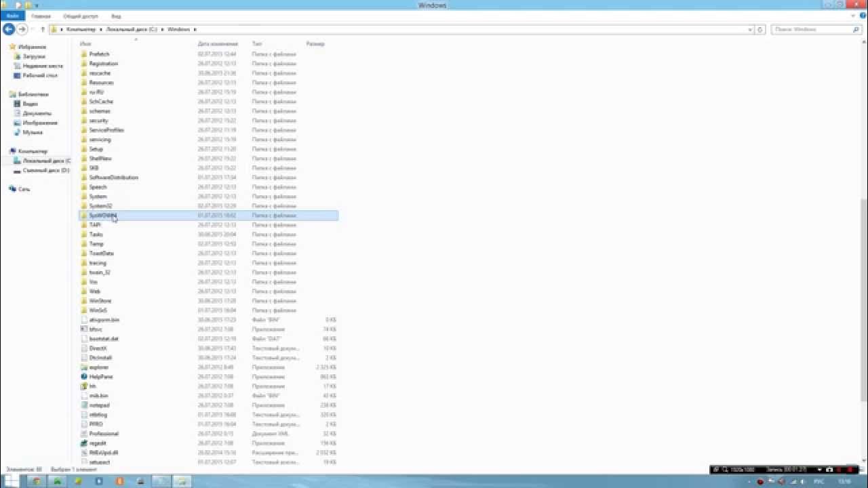Image resolution: width=868 pixels, height=488 pixels.
Task: Open Избранное in navigation pane
Action: pos(32,47)
